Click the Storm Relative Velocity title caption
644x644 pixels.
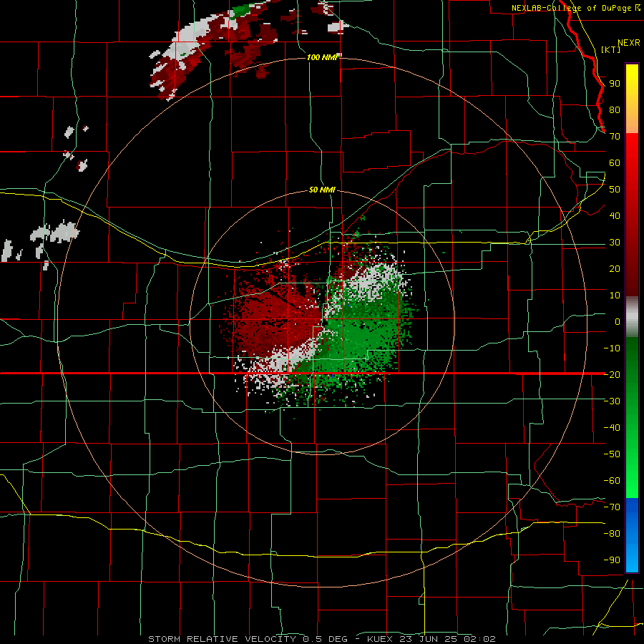coord(321,639)
